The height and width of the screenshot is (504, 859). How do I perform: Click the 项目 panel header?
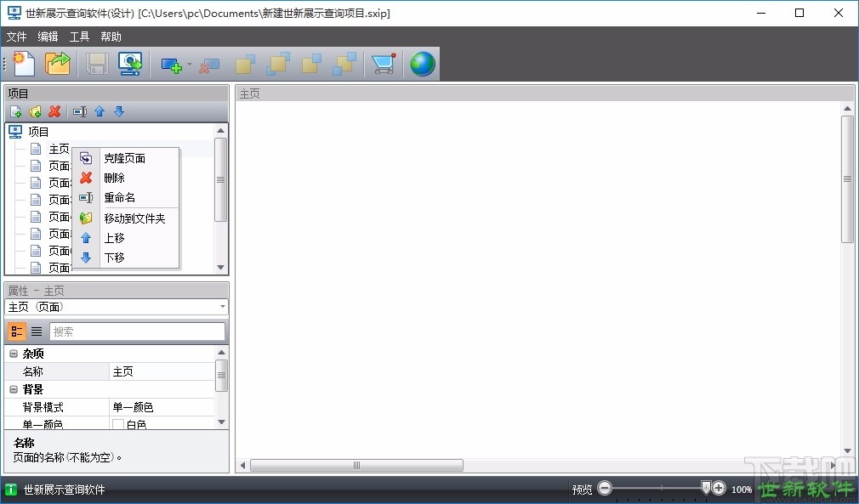click(117, 93)
